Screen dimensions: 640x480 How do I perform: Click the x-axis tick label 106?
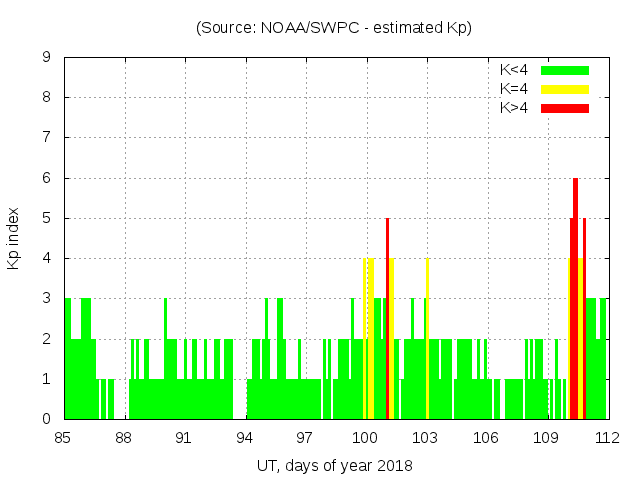[485, 438]
